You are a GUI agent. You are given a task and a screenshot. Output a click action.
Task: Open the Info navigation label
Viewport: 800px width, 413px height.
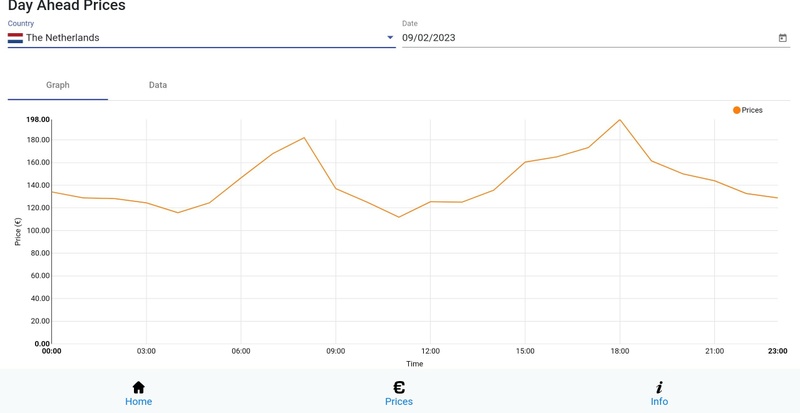pyautogui.click(x=659, y=401)
